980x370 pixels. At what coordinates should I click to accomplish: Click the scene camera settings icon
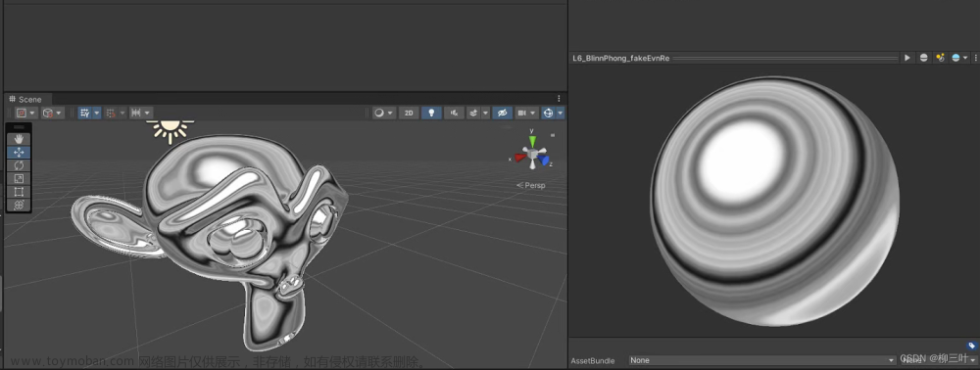pos(522,113)
